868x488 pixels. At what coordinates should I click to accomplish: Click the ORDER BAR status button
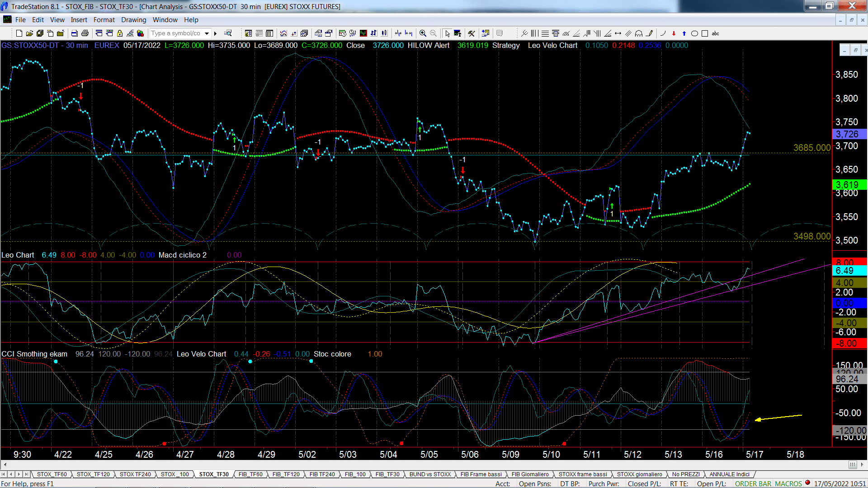pyautogui.click(x=753, y=483)
